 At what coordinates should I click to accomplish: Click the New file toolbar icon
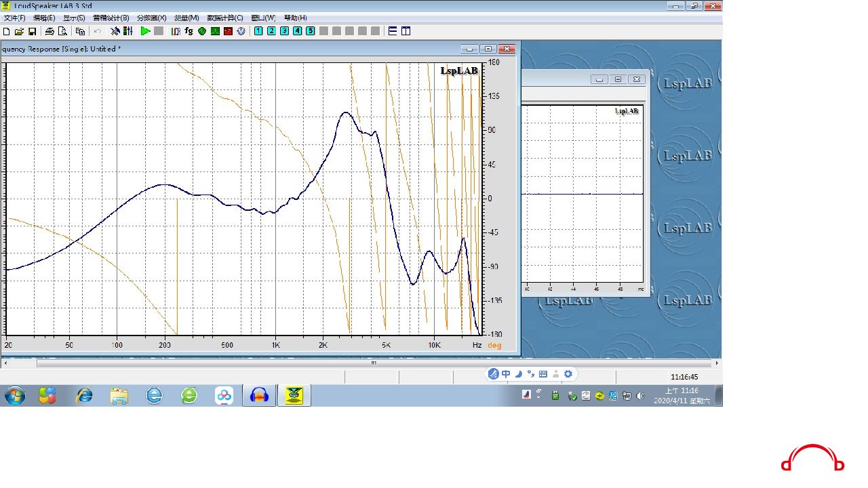click(x=6, y=31)
